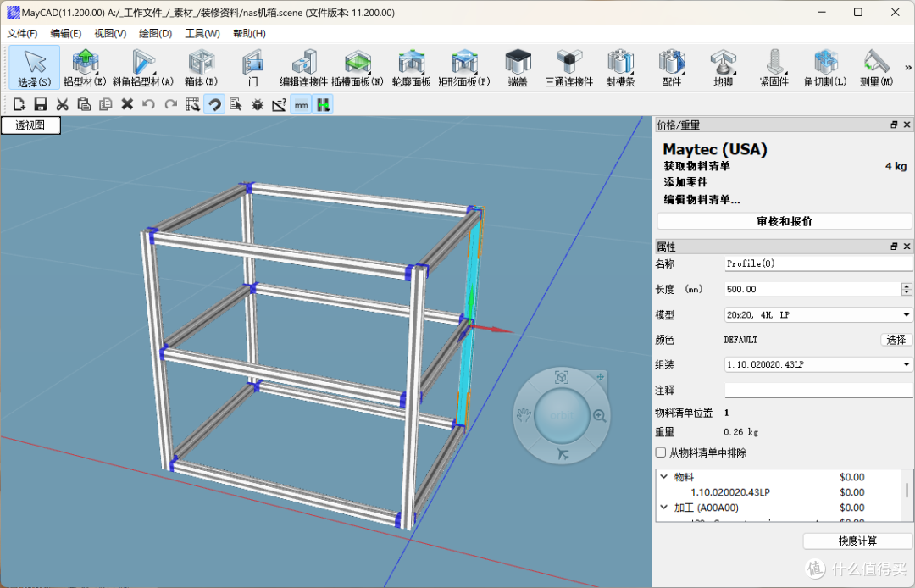This screenshot has width=915, height=588.
Task: Open the 帮助(H) menu
Action: [x=249, y=33]
